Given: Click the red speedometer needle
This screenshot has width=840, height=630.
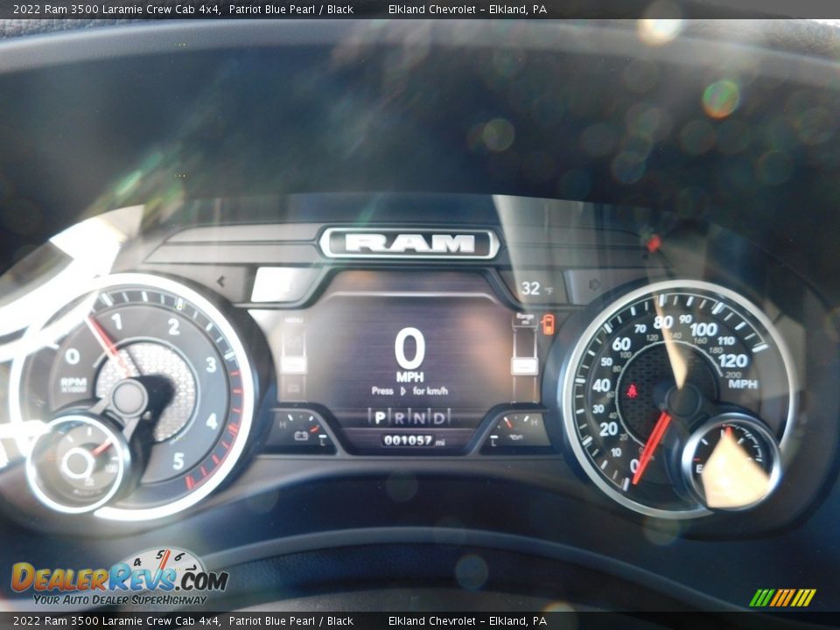Looking at the screenshot, I should tap(651, 448).
